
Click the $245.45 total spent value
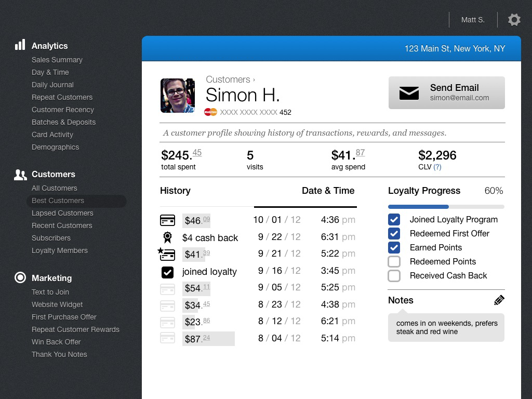pos(181,155)
